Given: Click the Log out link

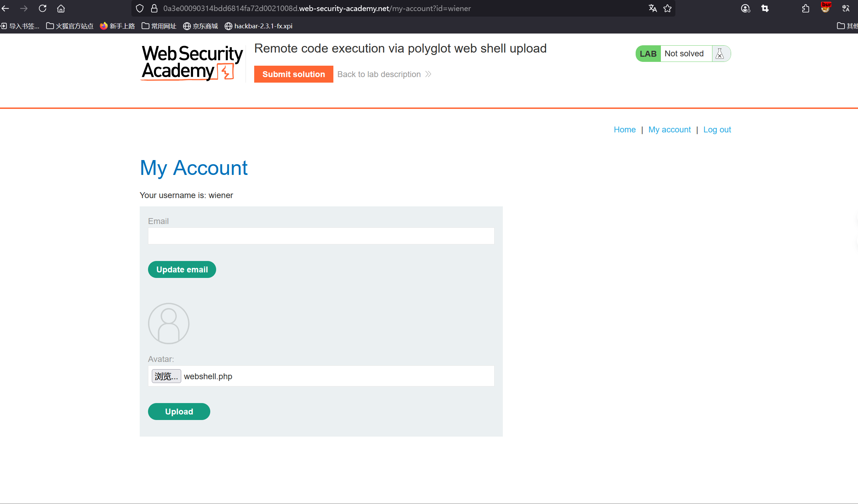Looking at the screenshot, I should 717,130.
